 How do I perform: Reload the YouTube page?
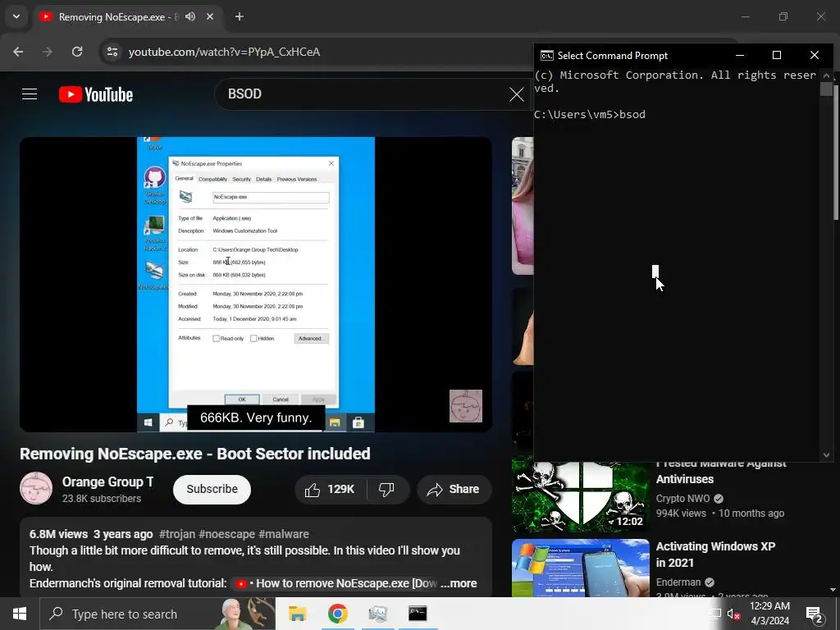tap(77, 52)
